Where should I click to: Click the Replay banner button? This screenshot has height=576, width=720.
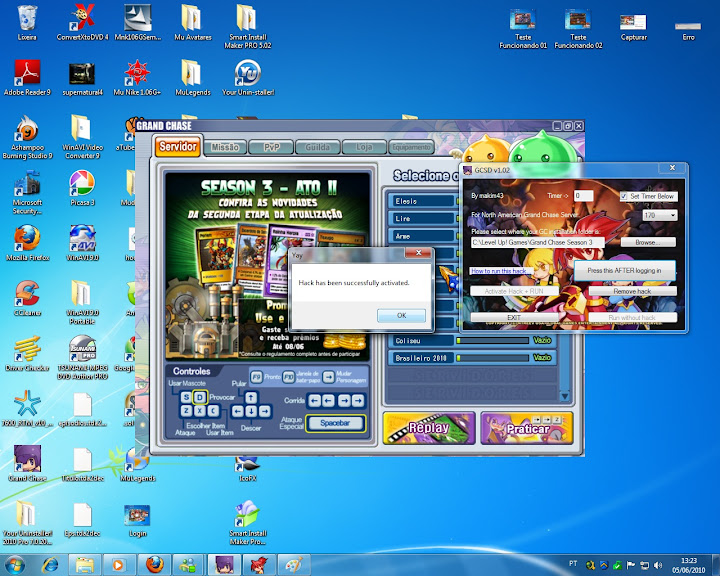point(429,428)
